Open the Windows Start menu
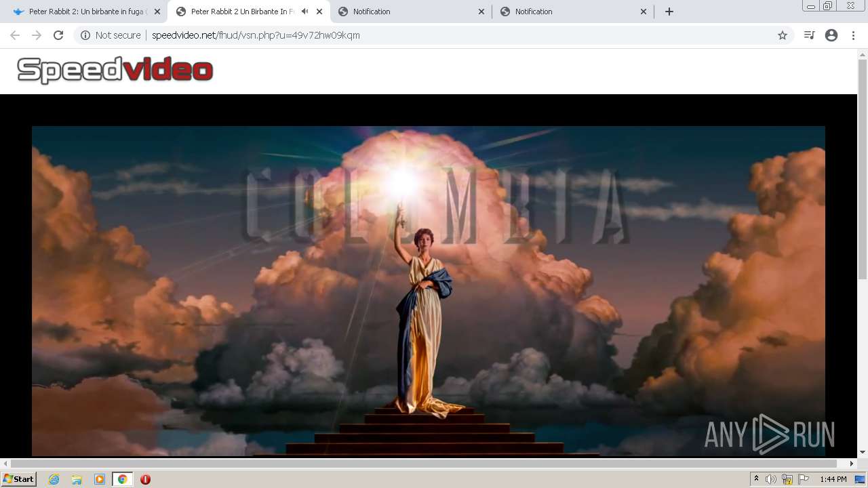Viewport: 868px width, 488px height. (x=19, y=479)
